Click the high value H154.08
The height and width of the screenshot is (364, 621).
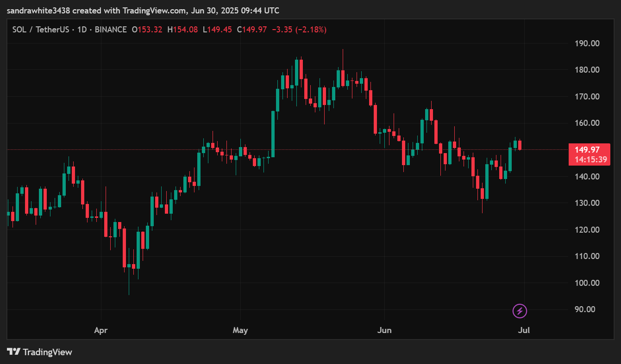click(x=182, y=30)
